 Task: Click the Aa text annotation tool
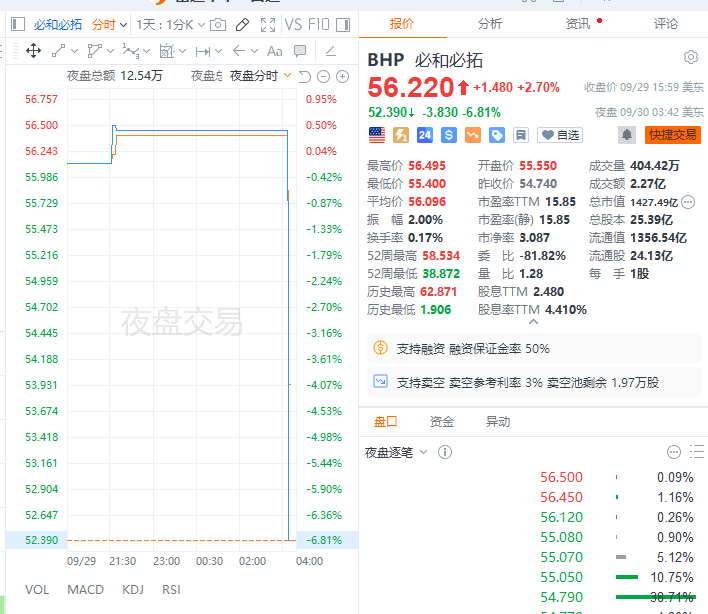273,51
